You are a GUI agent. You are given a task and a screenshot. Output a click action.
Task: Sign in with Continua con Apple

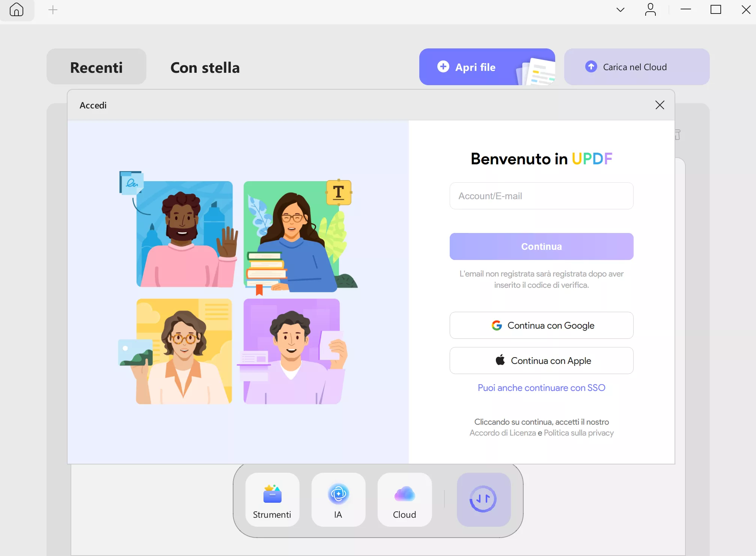(x=541, y=361)
